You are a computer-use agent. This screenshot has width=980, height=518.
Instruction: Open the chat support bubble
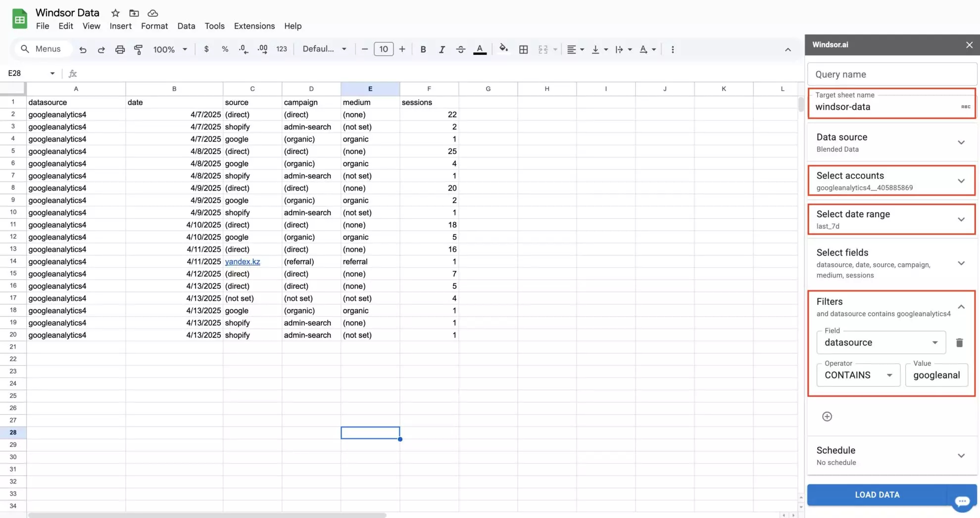pos(962,501)
